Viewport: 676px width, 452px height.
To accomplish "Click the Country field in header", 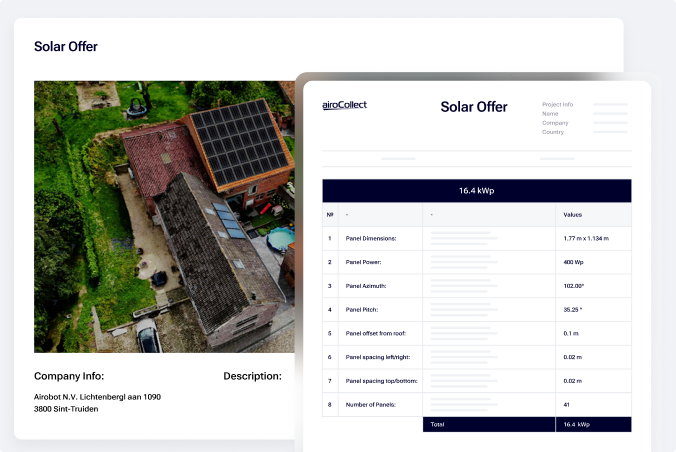I will 553,132.
